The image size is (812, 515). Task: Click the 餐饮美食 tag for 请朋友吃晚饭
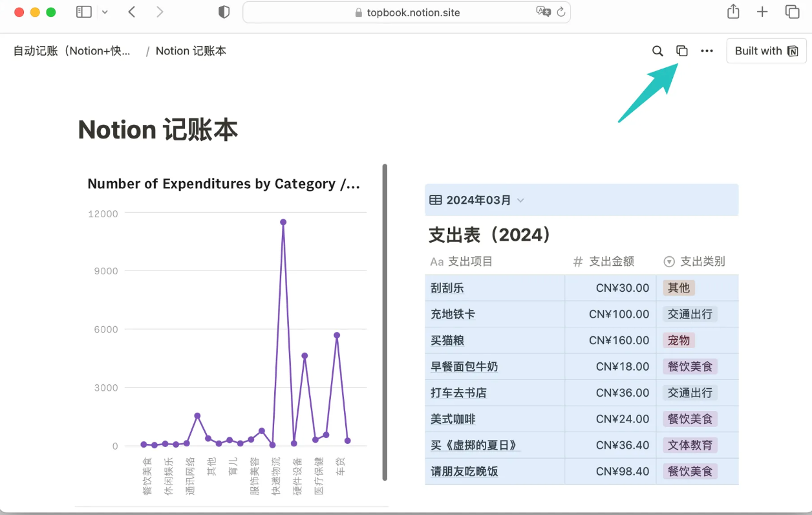(x=690, y=472)
